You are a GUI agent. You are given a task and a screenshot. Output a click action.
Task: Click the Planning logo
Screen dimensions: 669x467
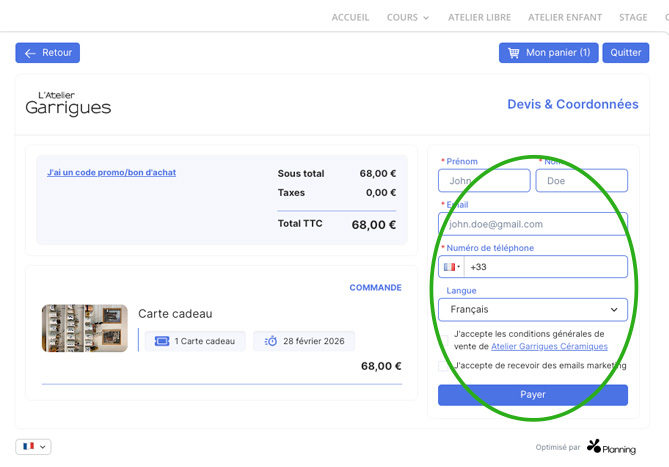611,447
